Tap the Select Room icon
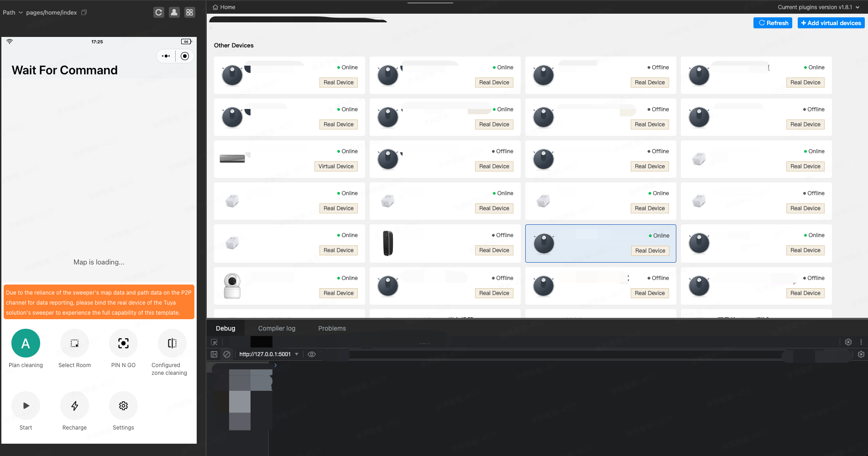 74,343
